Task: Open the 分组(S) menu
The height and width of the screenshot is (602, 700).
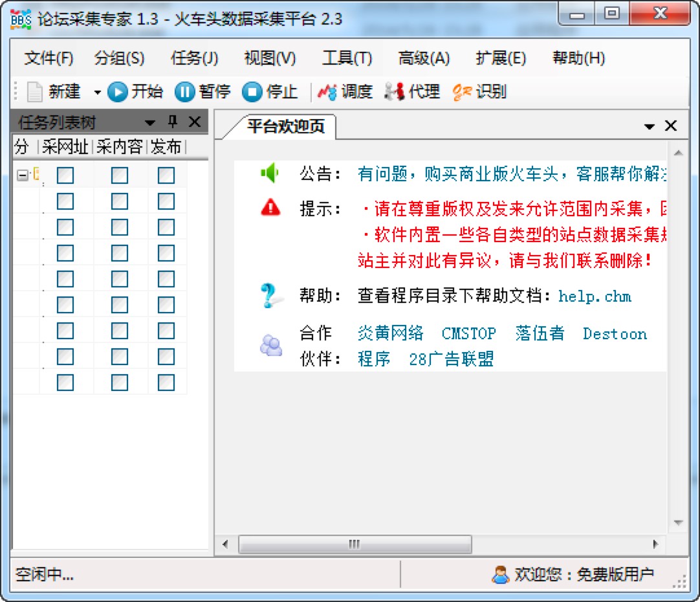Action: point(119,58)
